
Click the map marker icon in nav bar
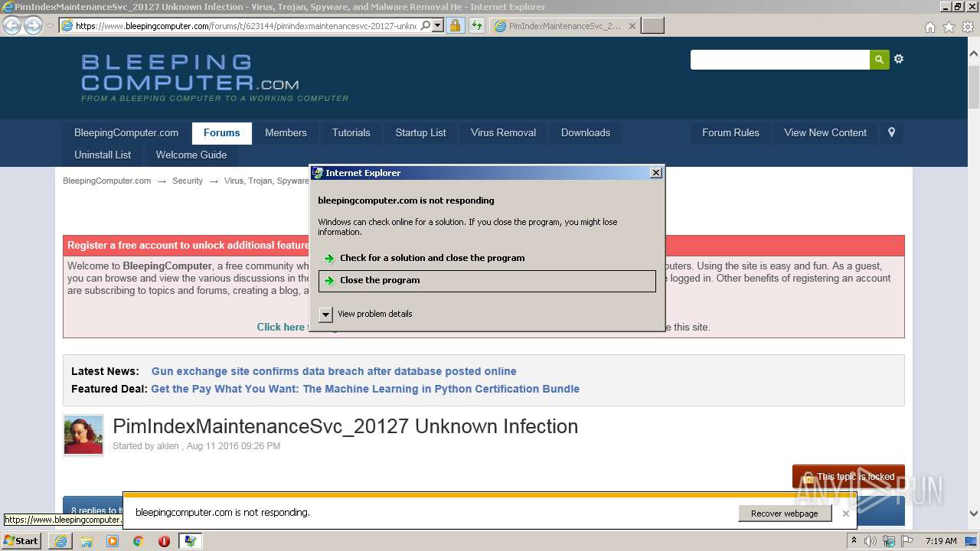(891, 132)
